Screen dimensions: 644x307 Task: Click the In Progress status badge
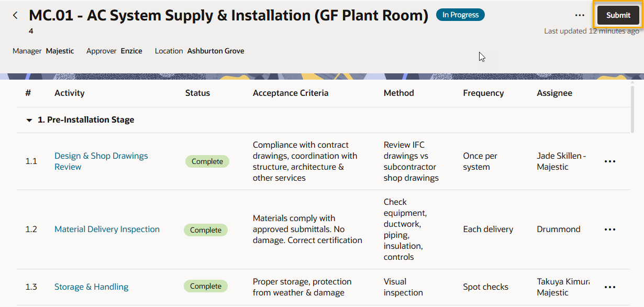[460, 15]
